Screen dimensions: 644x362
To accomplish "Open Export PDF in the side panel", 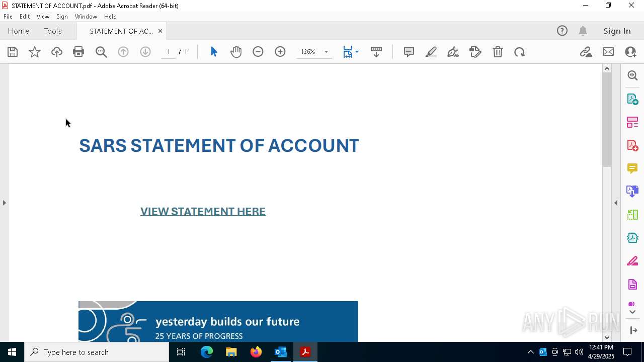I will click(x=632, y=99).
